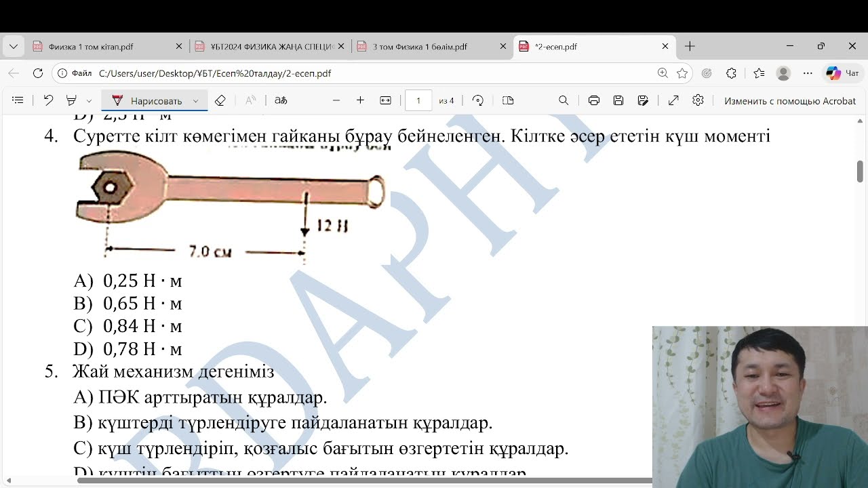Click the address bar zoom magnifier icon
This screenshot has width=868, height=488.
(x=663, y=73)
